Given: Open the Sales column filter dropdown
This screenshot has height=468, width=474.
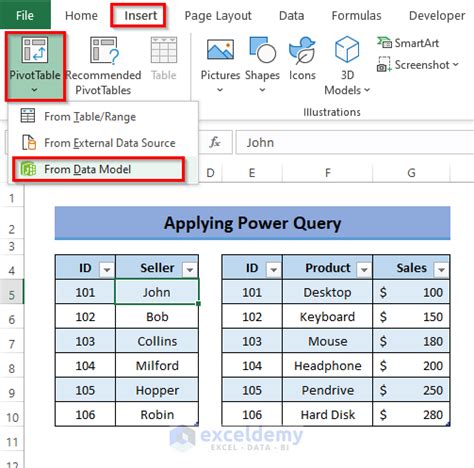Looking at the screenshot, I should (x=441, y=269).
